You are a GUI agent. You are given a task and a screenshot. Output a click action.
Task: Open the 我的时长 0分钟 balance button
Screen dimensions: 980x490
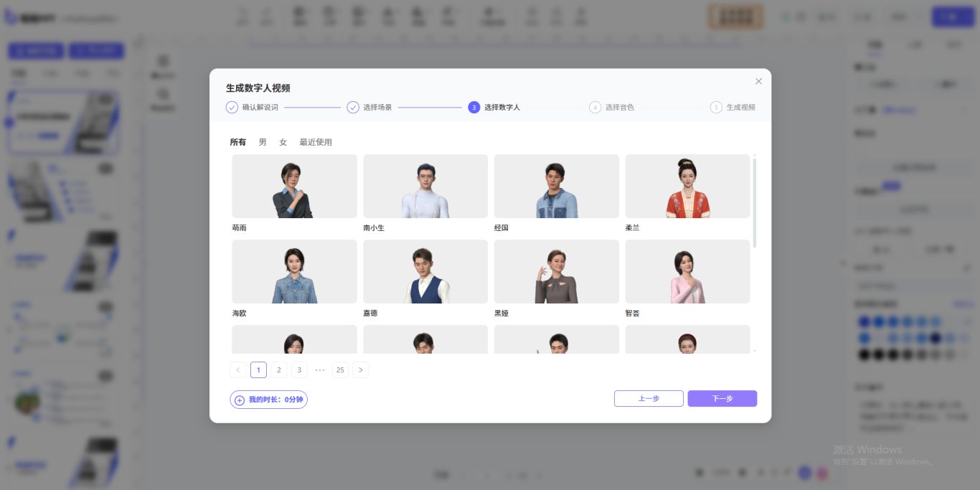[x=268, y=400]
